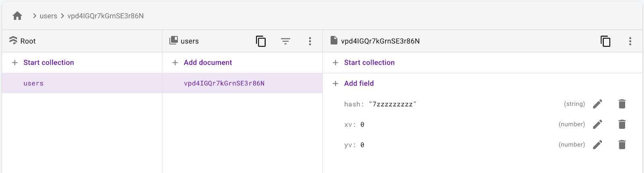Edit the hash field with pencil icon
Viewport: 644px width, 173px height.
[x=598, y=104]
